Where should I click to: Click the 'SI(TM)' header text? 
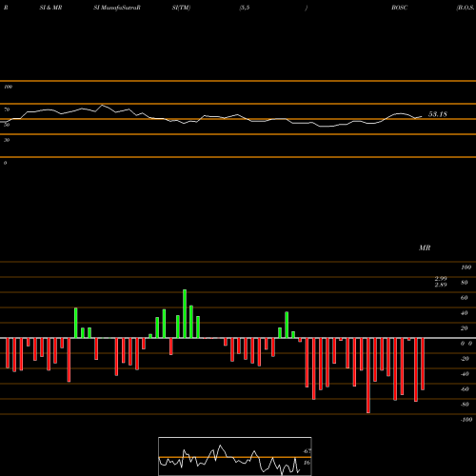(x=181, y=8)
